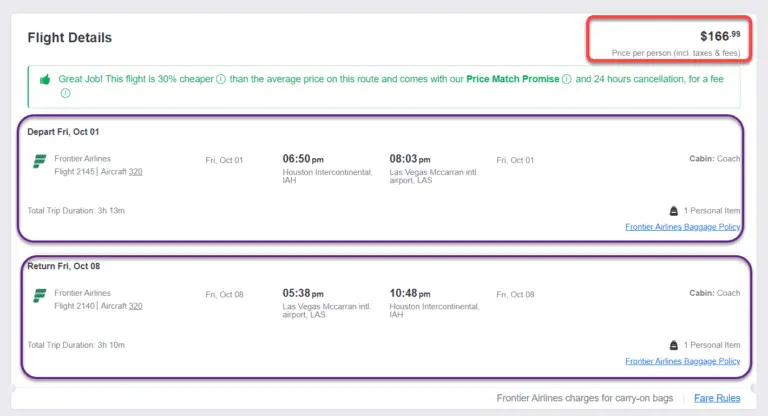Image resolution: width=768 pixels, height=416 pixels.
Task: Open Frontier Airlines Baggage Policy for departing flight
Action: pos(682,227)
